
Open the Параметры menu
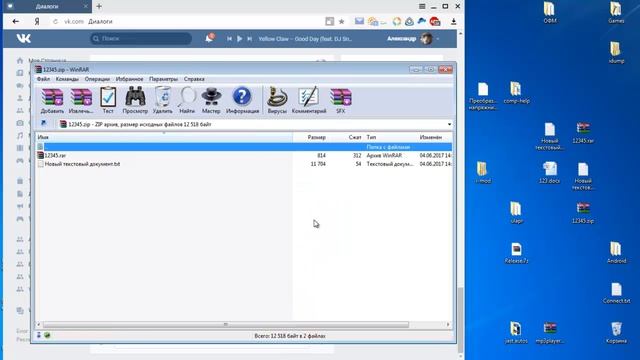pos(163,79)
